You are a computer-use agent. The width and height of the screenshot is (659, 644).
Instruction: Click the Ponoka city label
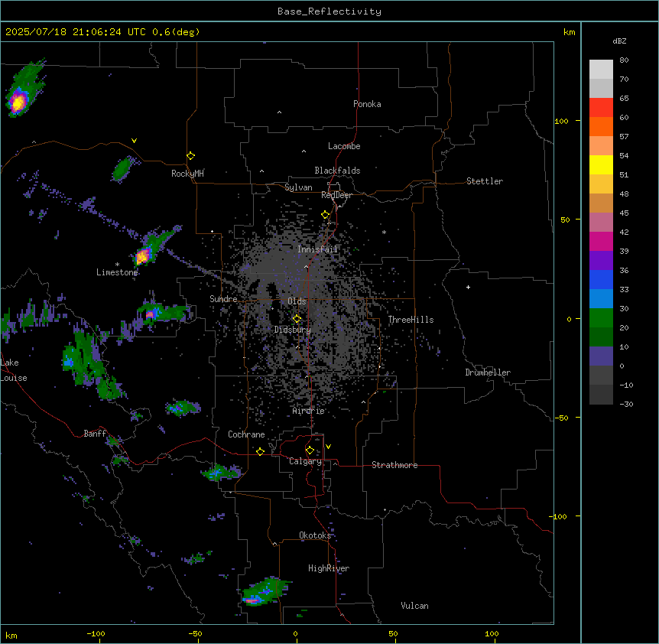pos(367,104)
